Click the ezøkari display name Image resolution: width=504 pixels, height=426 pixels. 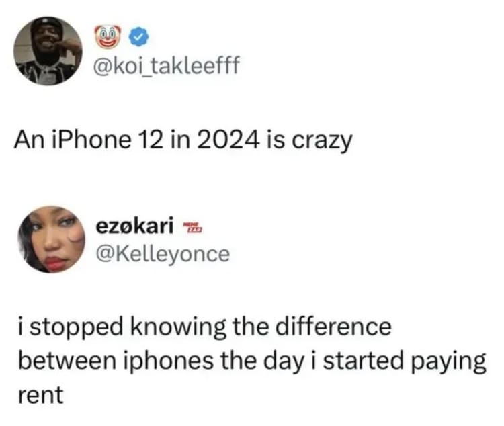135,226
